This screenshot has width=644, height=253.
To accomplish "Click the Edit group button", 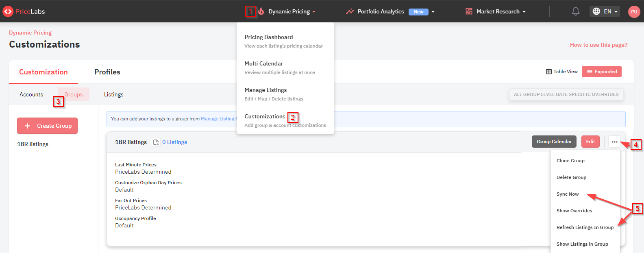I will [590, 142].
